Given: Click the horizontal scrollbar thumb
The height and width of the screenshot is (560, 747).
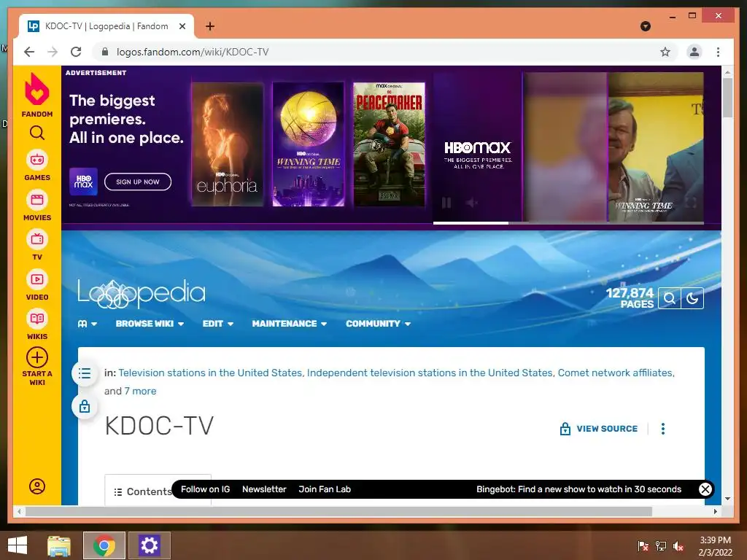Looking at the screenshot, I should click(338, 511).
